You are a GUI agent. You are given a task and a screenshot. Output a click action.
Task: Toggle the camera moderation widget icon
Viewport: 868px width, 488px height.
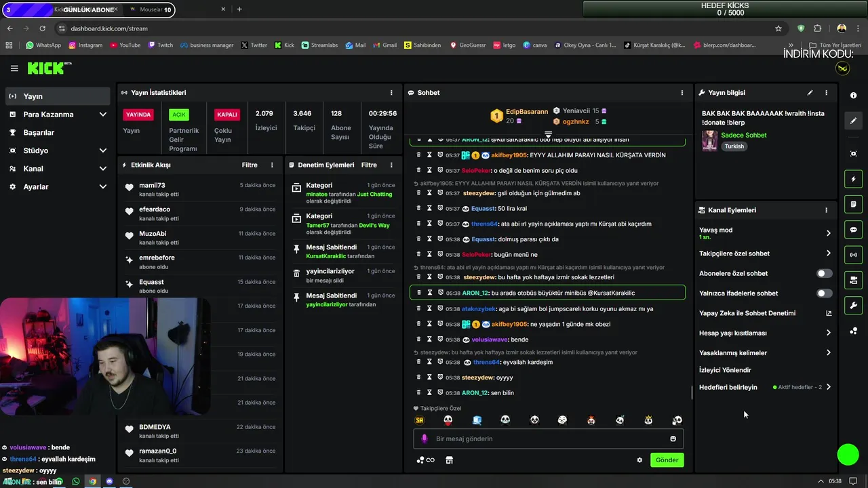tap(853, 280)
